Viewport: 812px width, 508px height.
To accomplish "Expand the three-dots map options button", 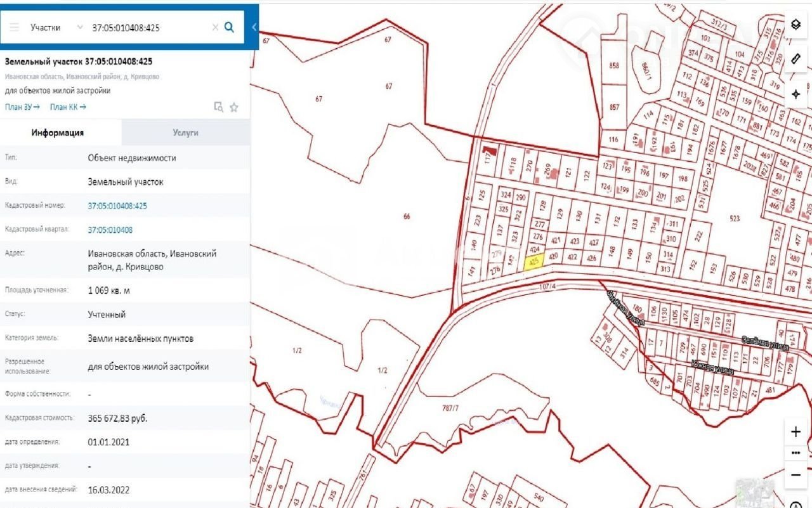I will tap(796, 453).
